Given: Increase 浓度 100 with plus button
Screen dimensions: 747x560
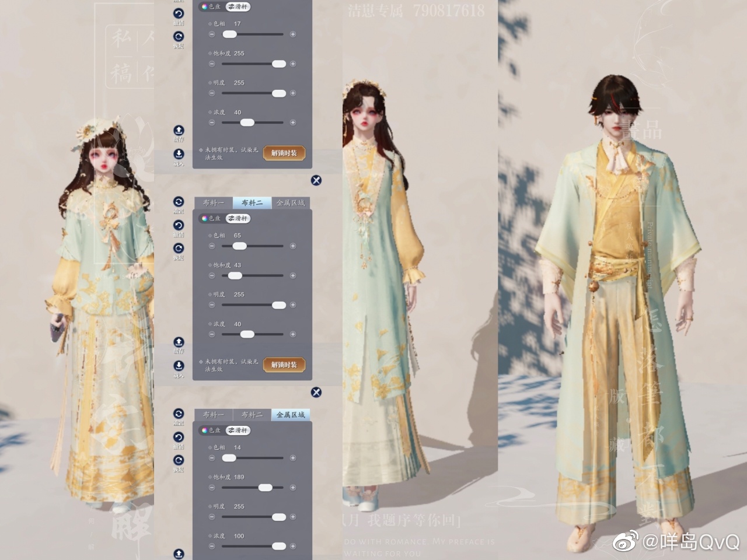Looking at the screenshot, I should (x=293, y=546).
